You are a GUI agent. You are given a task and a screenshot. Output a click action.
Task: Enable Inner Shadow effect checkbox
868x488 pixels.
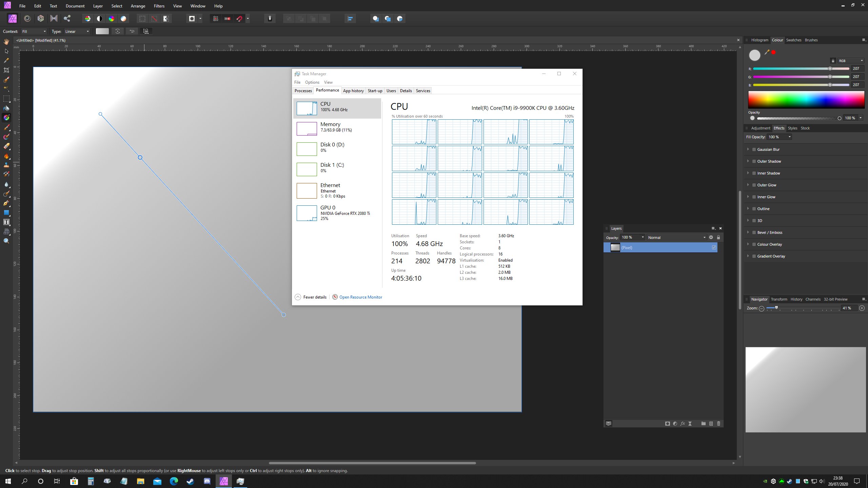[x=754, y=173]
